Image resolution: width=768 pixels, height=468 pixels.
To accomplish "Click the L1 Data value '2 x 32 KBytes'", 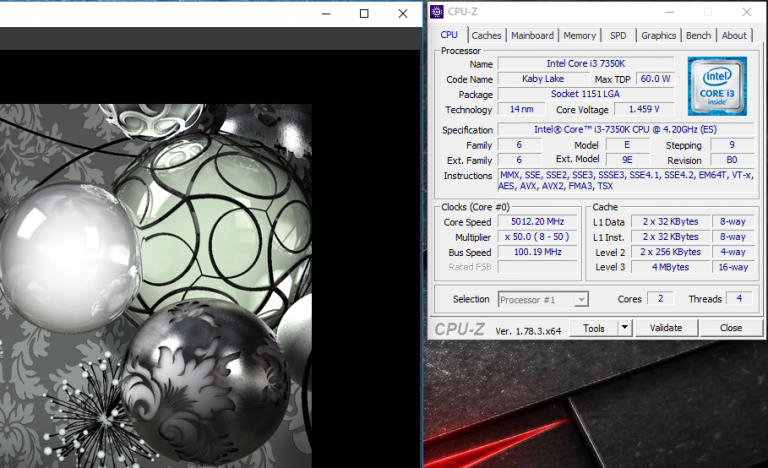I will pyautogui.click(x=671, y=222).
